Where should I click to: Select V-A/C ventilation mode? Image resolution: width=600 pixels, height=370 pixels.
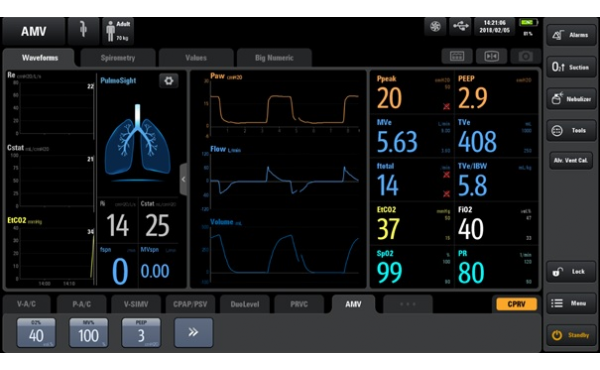click(x=26, y=304)
